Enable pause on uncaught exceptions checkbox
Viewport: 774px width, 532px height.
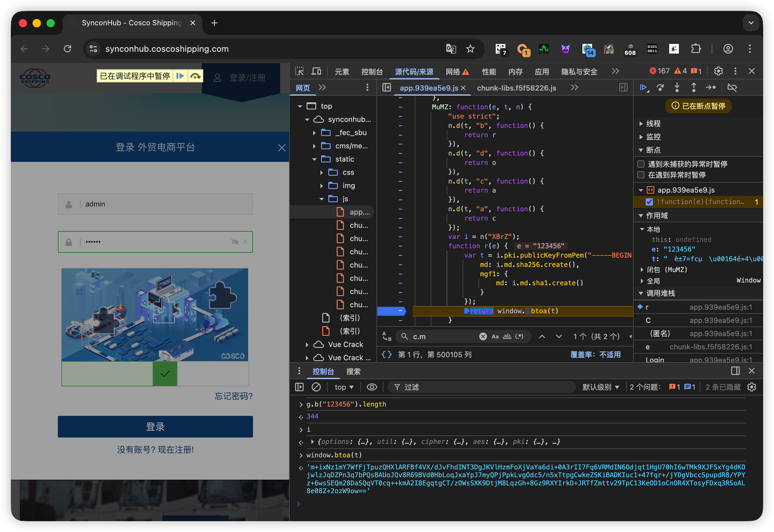tap(641, 164)
